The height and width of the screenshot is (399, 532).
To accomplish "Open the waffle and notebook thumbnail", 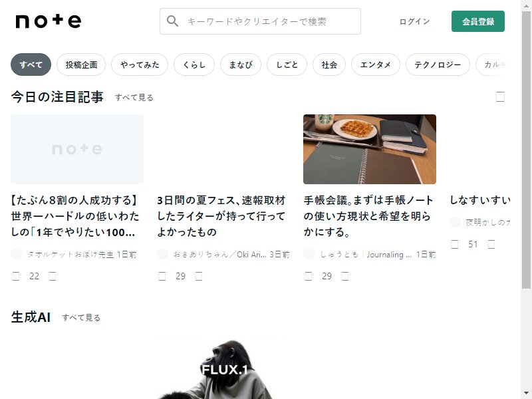I will pos(370,149).
